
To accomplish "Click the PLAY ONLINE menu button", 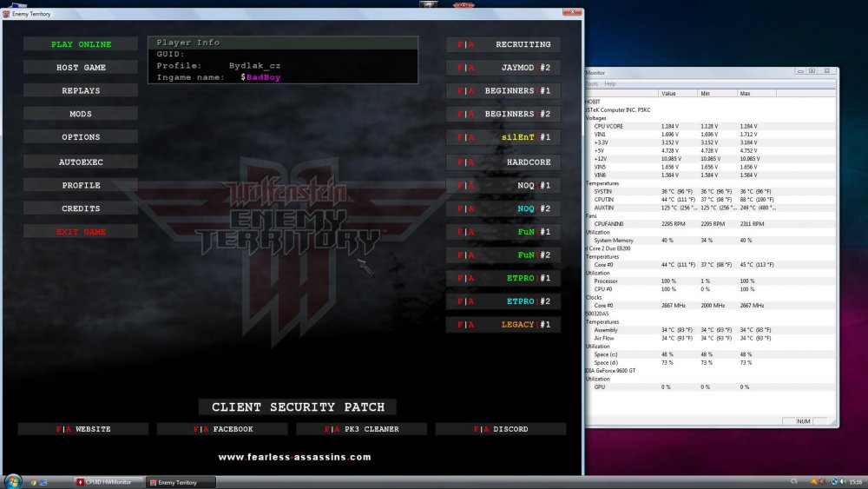I will point(81,44).
